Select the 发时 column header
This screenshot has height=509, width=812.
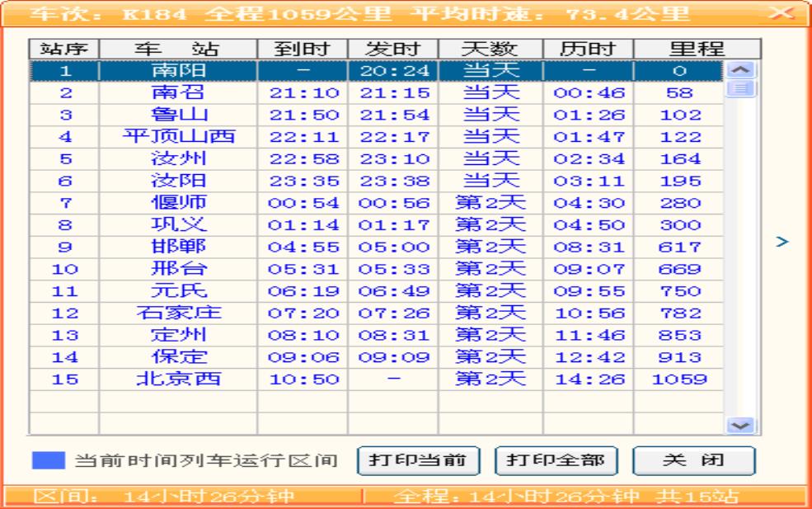pos(393,49)
